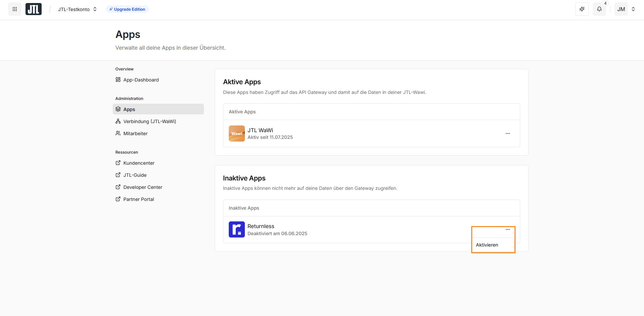Click the JM user avatar

click(x=621, y=9)
